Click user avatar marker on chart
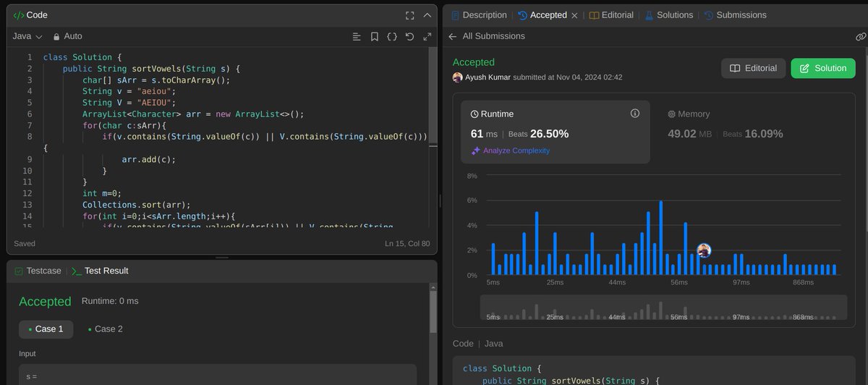 pyautogui.click(x=704, y=250)
